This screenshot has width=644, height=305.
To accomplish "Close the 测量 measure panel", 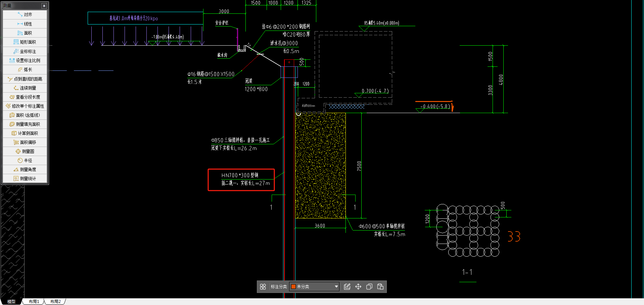I will (44, 6).
